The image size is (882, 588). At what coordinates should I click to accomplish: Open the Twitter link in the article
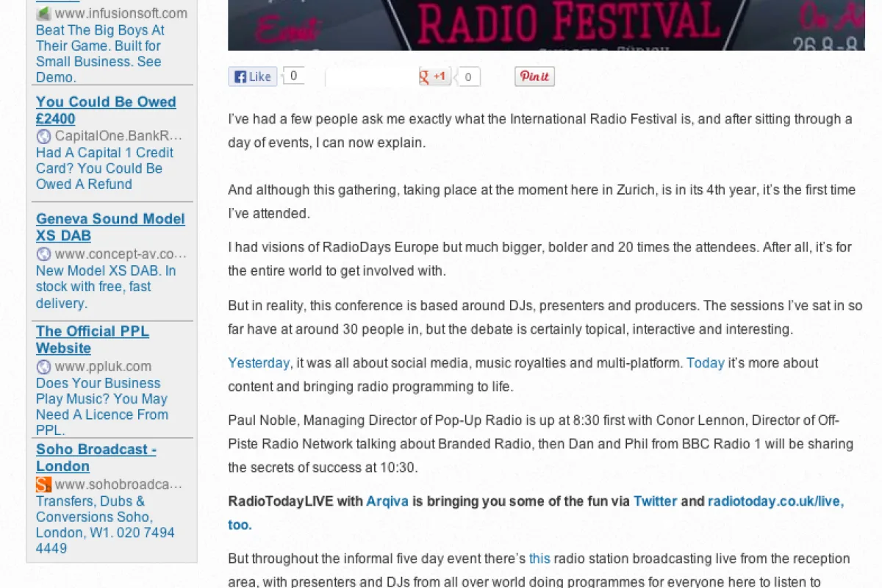(655, 501)
